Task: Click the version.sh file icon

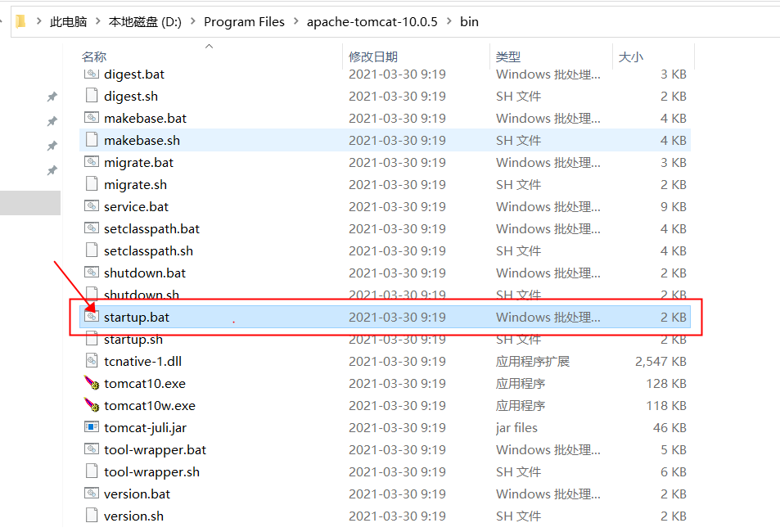Action: (92, 515)
